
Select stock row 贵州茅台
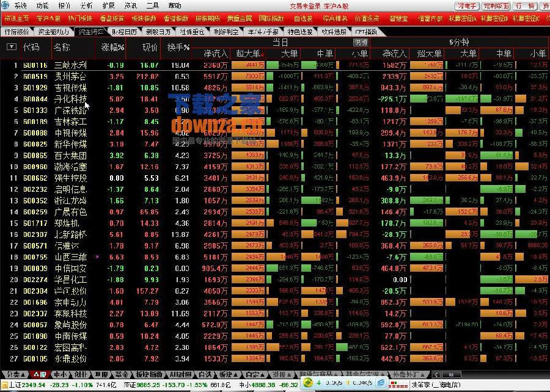tap(70, 76)
